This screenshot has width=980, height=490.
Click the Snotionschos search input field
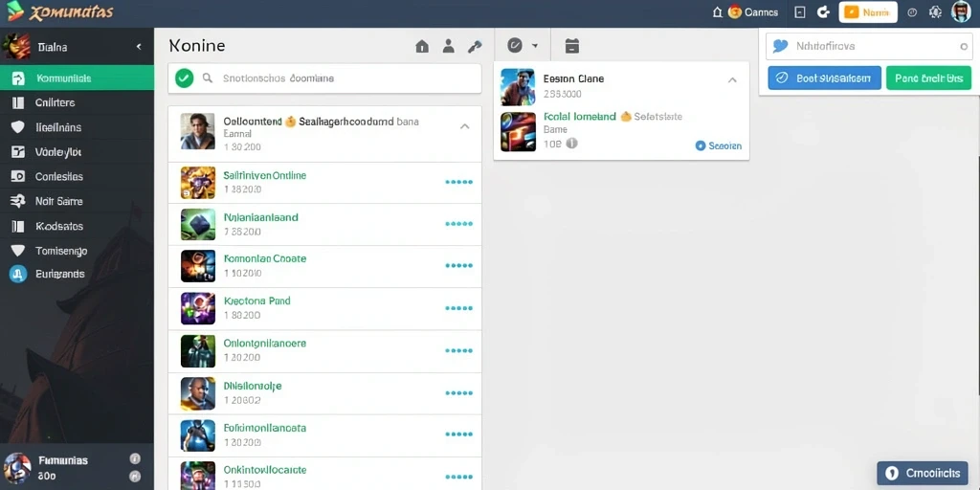point(324,78)
